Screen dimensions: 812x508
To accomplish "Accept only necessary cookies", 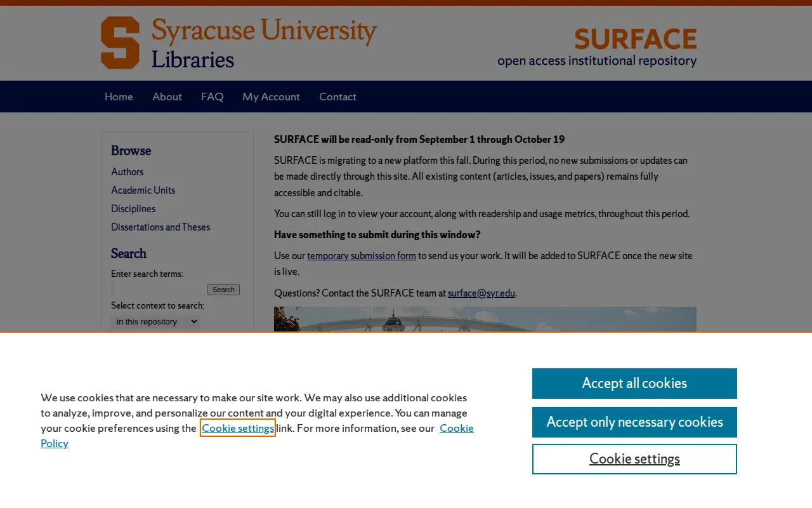I will point(634,422).
